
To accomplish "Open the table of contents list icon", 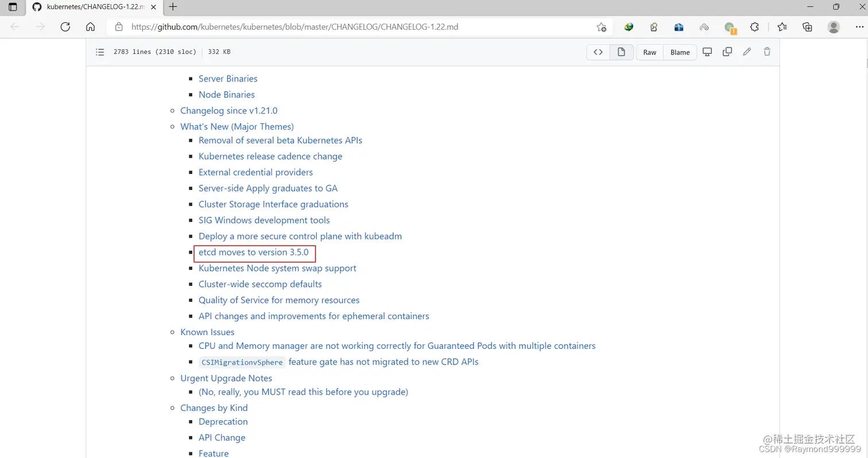I will click(100, 52).
